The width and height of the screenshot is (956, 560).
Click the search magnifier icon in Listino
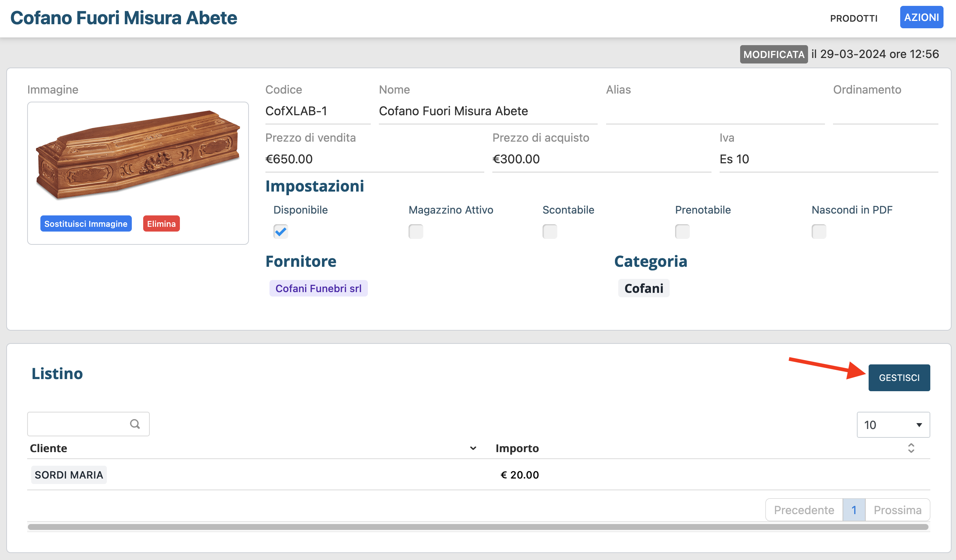coord(135,424)
